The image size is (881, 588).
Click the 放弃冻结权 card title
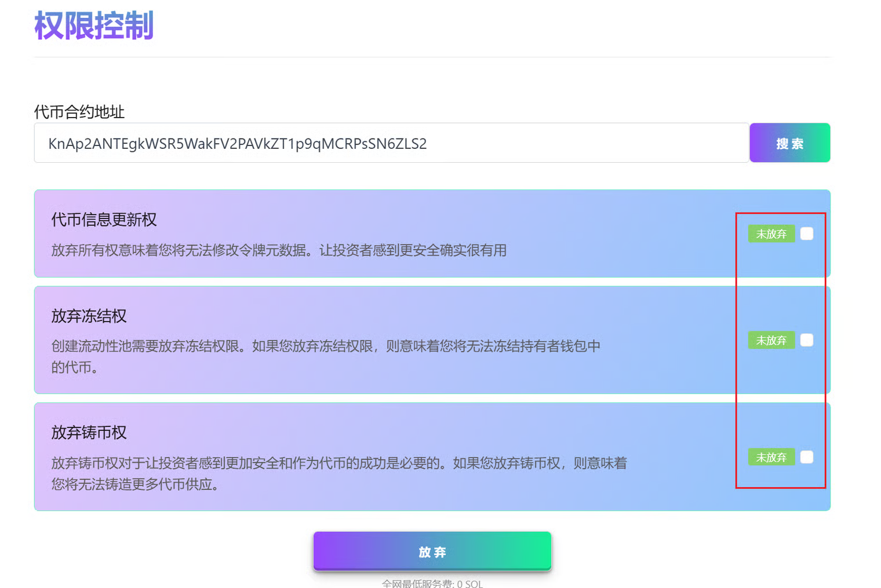(89, 316)
